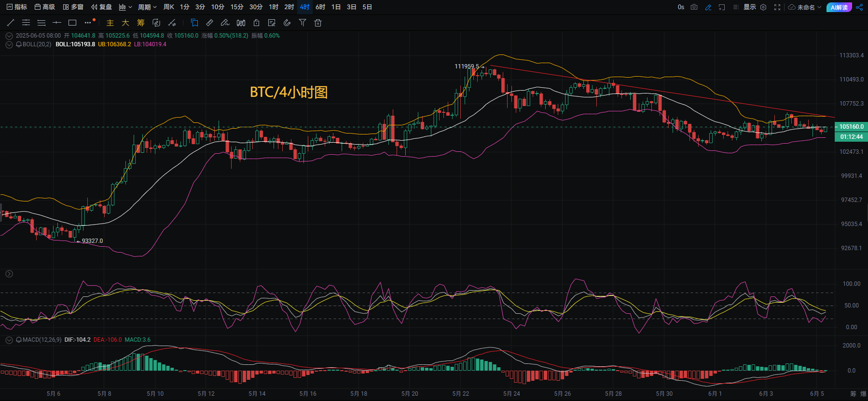Choose the 6时 timeframe
The width and height of the screenshot is (868, 401).
(320, 7)
